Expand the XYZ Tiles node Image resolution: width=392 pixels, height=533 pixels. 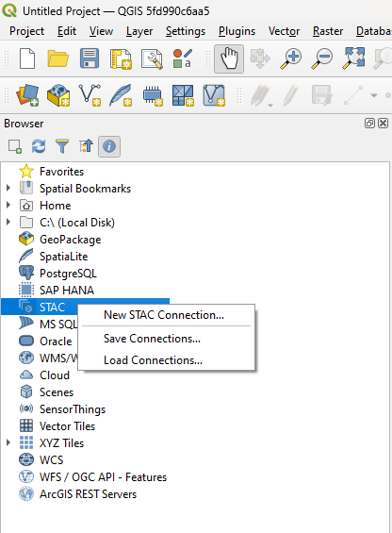tap(8, 442)
